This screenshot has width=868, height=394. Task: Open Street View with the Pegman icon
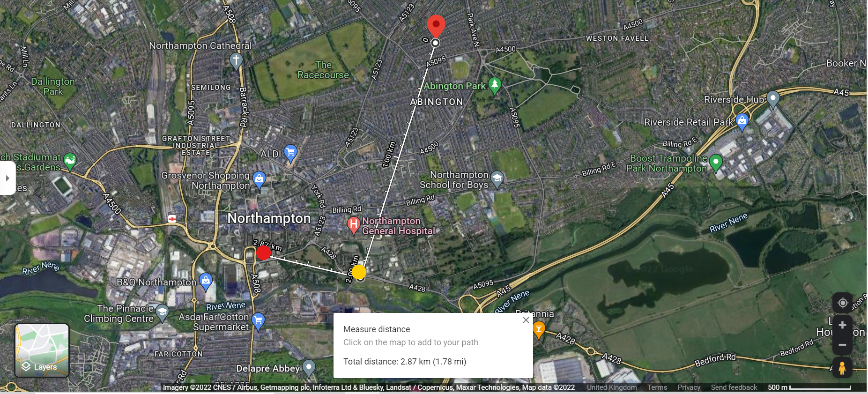coord(842,368)
